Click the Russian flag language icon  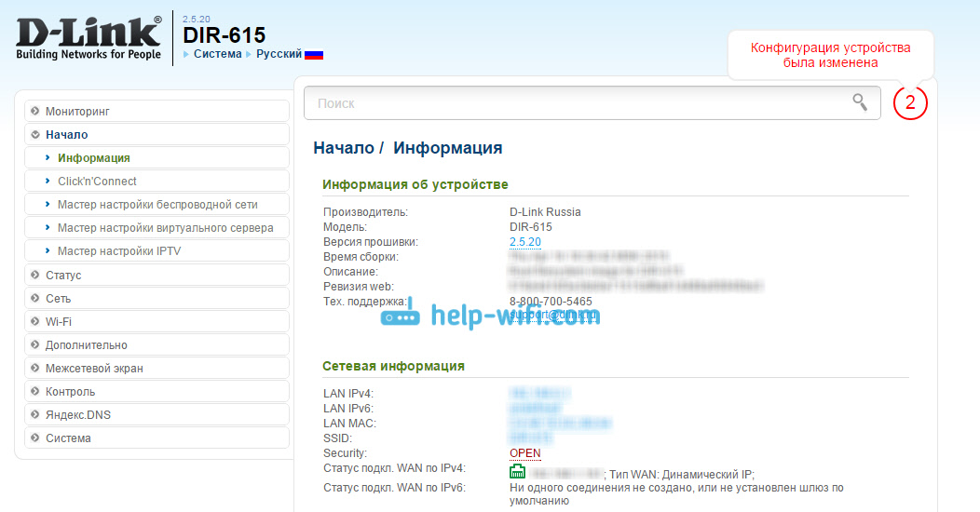pos(314,55)
